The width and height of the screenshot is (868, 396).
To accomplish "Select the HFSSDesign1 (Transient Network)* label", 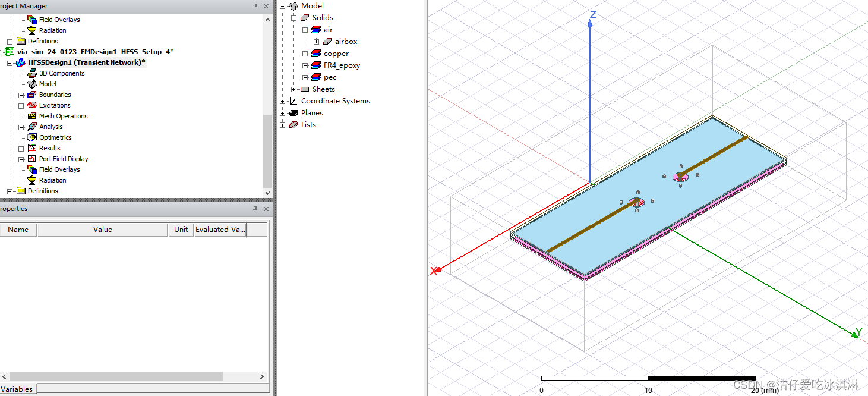I will point(87,62).
